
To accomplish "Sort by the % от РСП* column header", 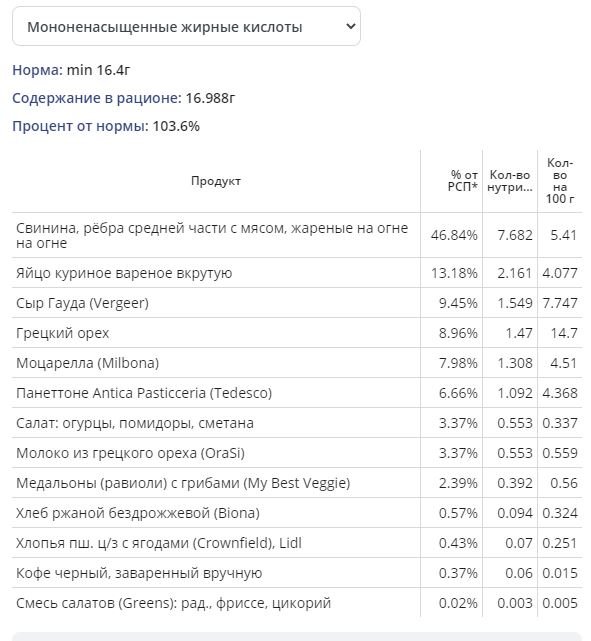I will tap(462, 181).
